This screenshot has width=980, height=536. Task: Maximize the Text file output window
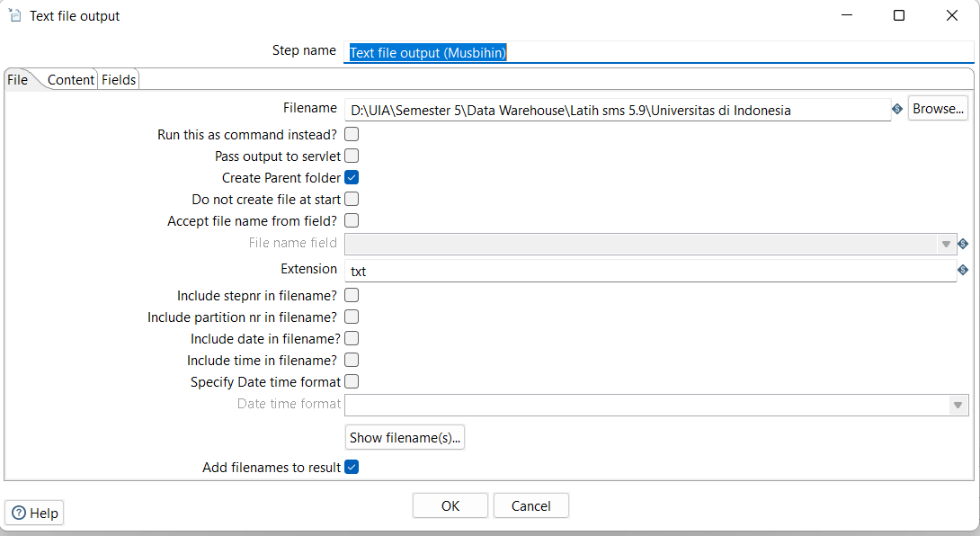[x=899, y=15]
